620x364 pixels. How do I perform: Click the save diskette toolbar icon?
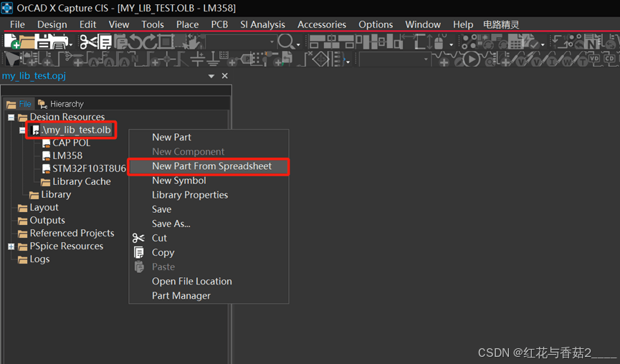click(43, 41)
